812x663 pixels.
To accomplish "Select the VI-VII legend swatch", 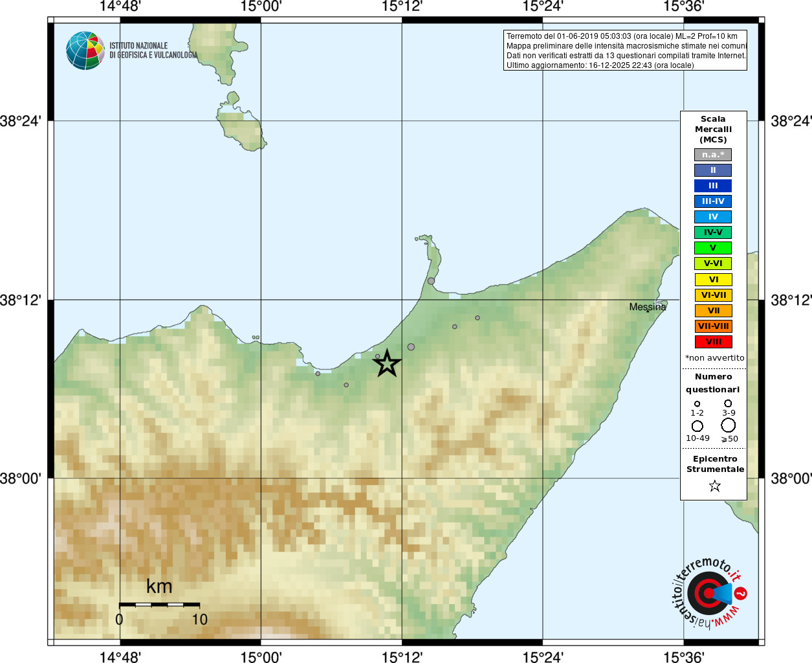I will pyautogui.click(x=714, y=295).
